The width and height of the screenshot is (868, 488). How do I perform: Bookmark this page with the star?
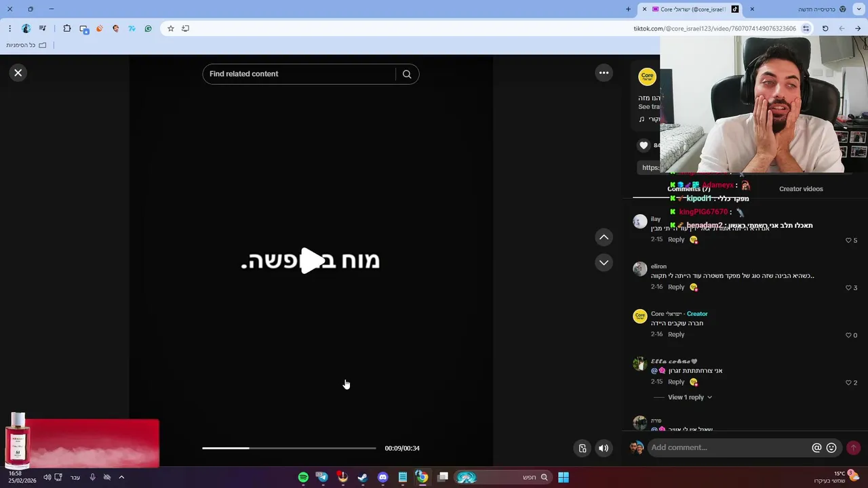click(170, 28)
